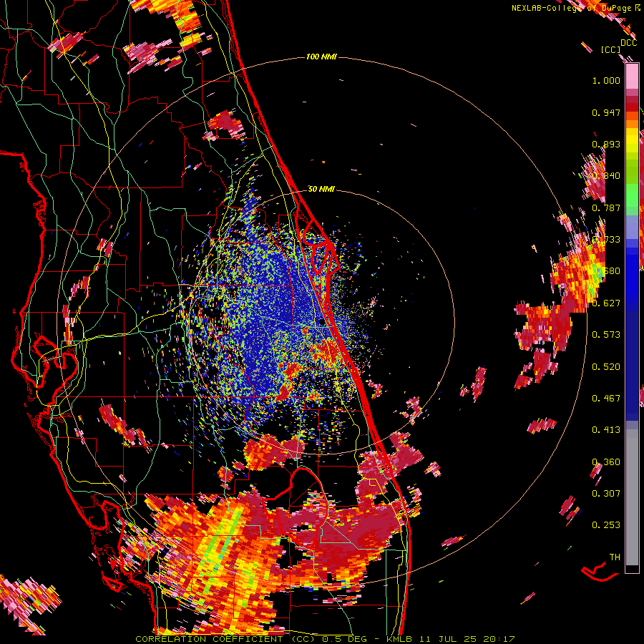The width and height of the screenshot is (644, 644).
Task: Click the 0.627 color scale value
Action: click(x=606, y=303)
